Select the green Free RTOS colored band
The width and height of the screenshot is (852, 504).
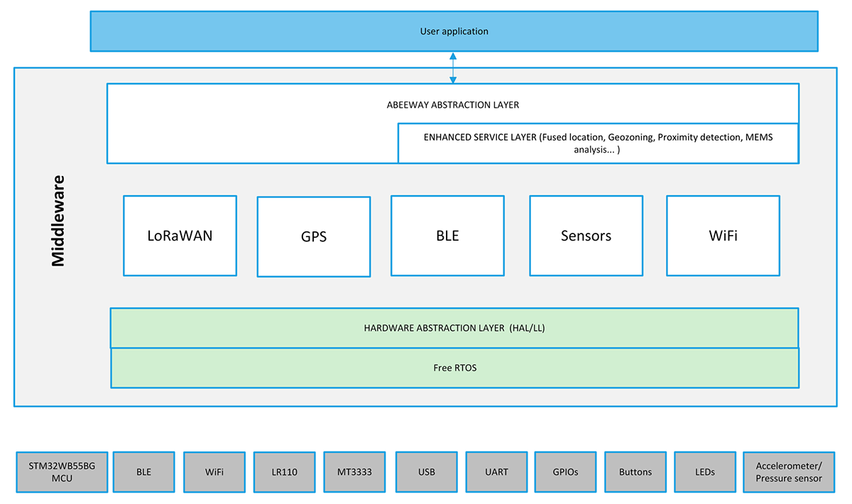pyautogui.click(x=454, y=368)
